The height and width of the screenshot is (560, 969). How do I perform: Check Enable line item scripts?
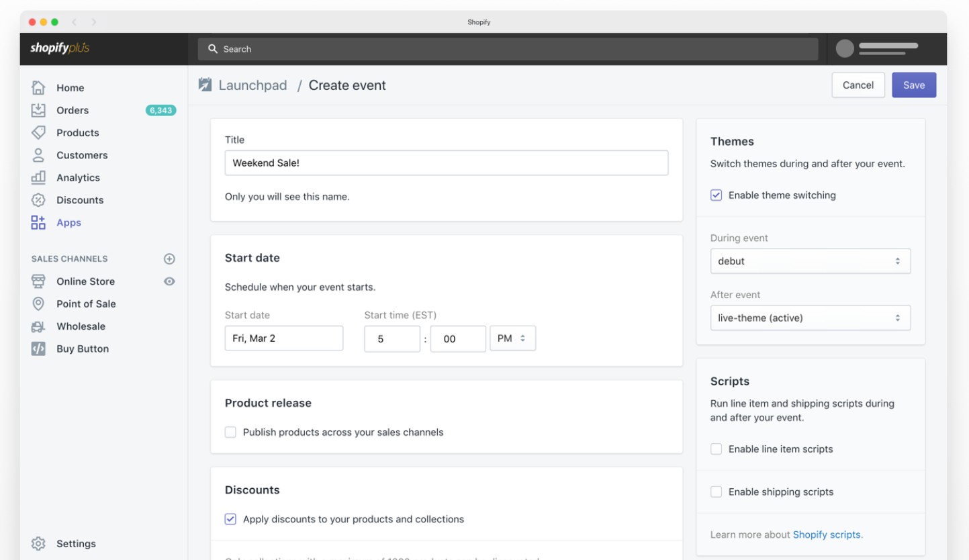pyautogui.click(x=716, y=449)
